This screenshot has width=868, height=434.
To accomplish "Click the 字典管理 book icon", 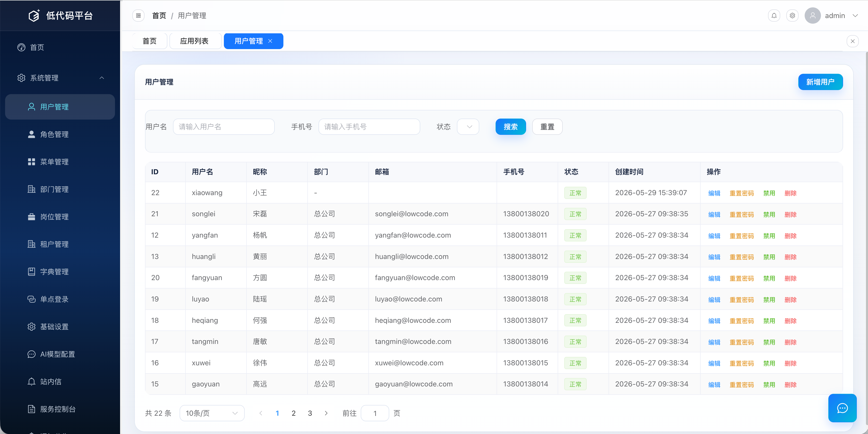I will pyautogui.click(x=31, y=272).
